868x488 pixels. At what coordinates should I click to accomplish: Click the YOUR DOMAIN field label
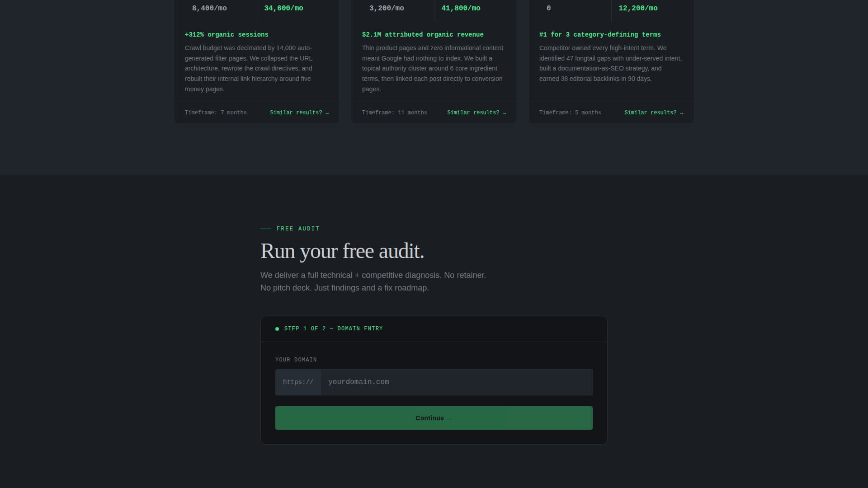[x=296, y=360]
